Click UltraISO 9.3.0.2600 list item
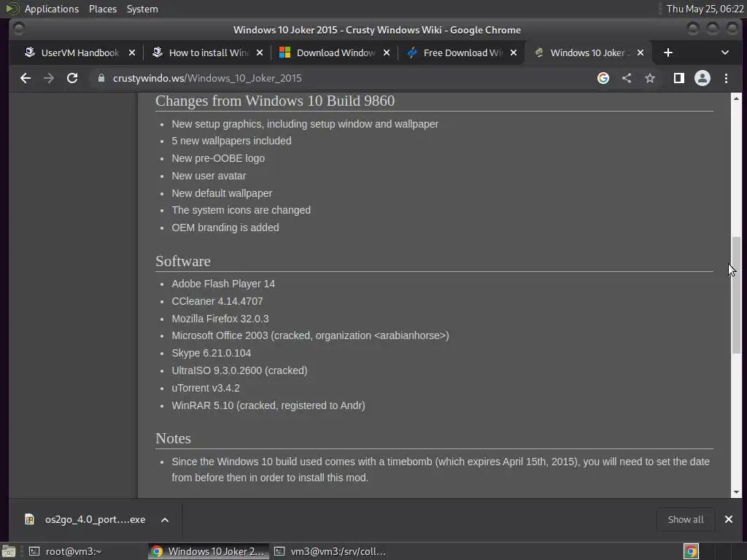 (x=239, y=370)
